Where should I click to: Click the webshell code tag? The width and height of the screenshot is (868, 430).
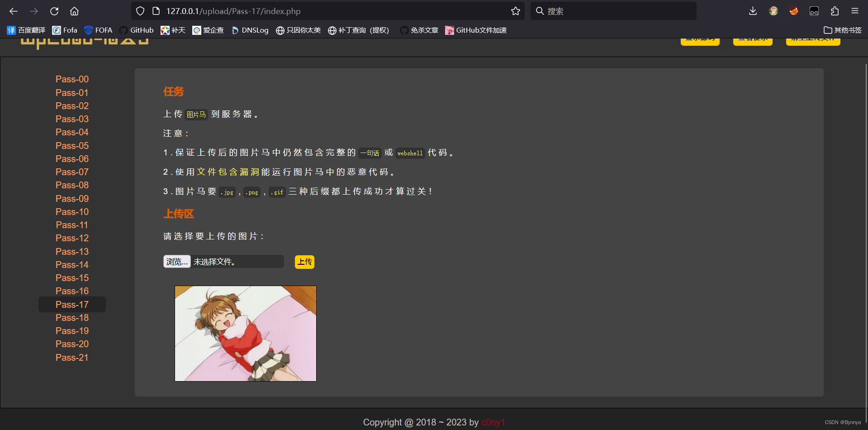click(x=410, y=153)
